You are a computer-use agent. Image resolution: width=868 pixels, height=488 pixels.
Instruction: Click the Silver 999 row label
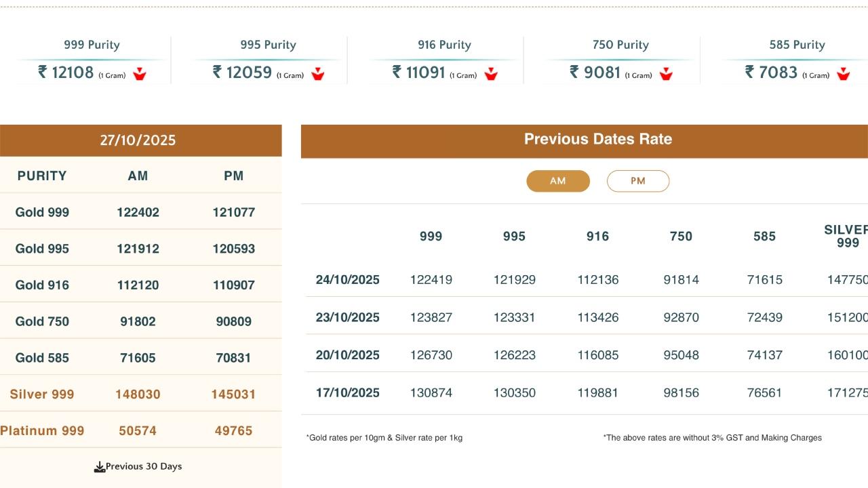point(42,394)
